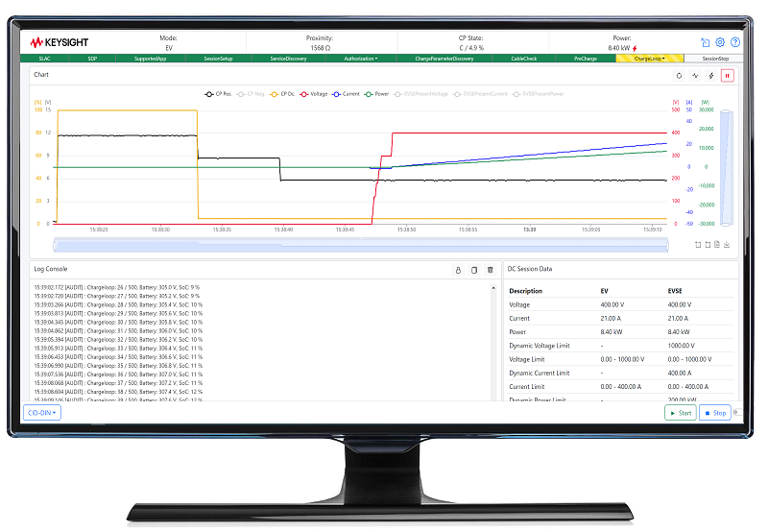Show EVSEPresentVoltage series in legend

coord(421,94)
